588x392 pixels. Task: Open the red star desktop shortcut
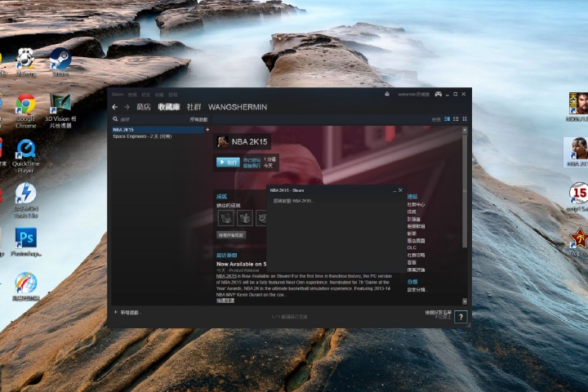point(579,243)
